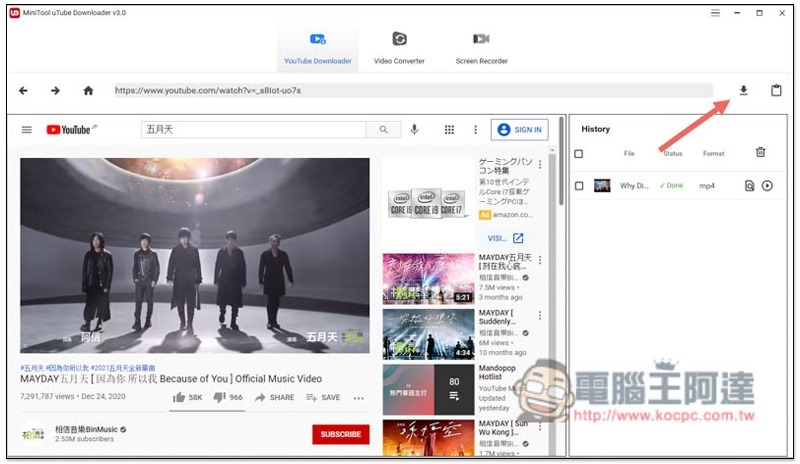The image size is (800, 464).
Task: Click the YouTube search magnifier button
Action: tap(383, 130)
